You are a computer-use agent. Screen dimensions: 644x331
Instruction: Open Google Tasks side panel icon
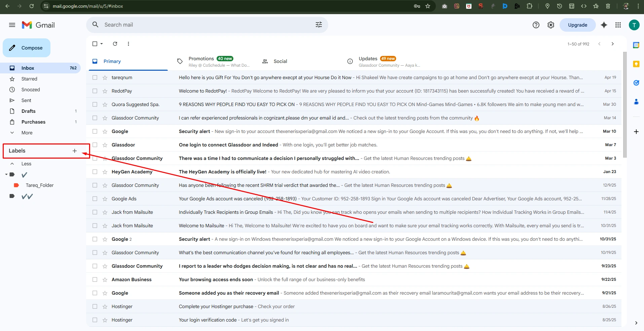(636, 83)
